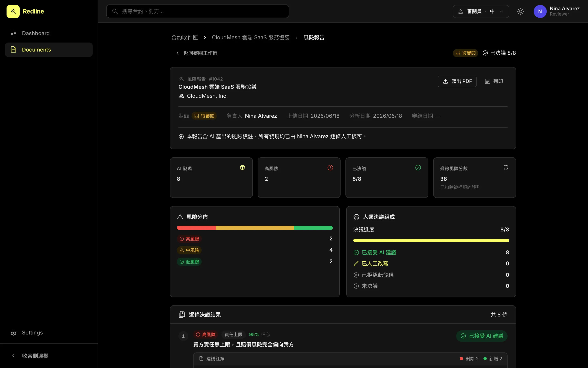Click 返回審閱工作區 back link

[197, 53]
